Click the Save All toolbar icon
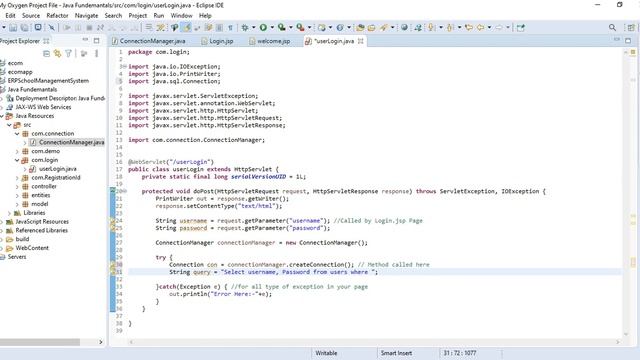This screenshot has width=640, height=360. (24, 28)
